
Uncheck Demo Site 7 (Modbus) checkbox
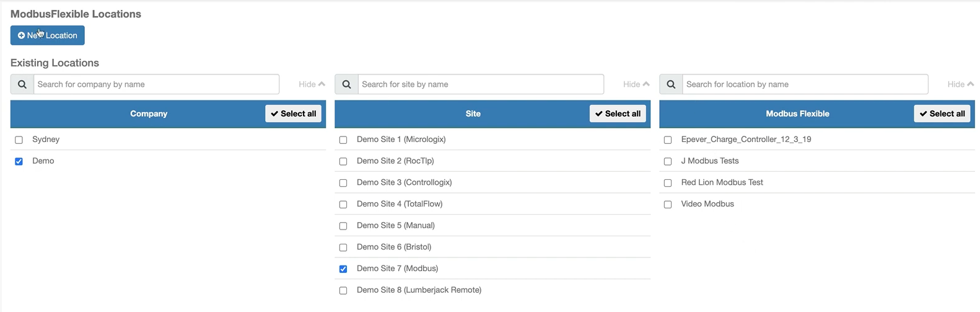343,269
